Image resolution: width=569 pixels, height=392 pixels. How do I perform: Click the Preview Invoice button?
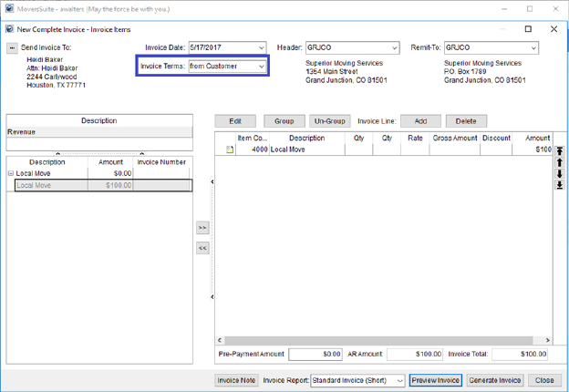pos(435,381)
